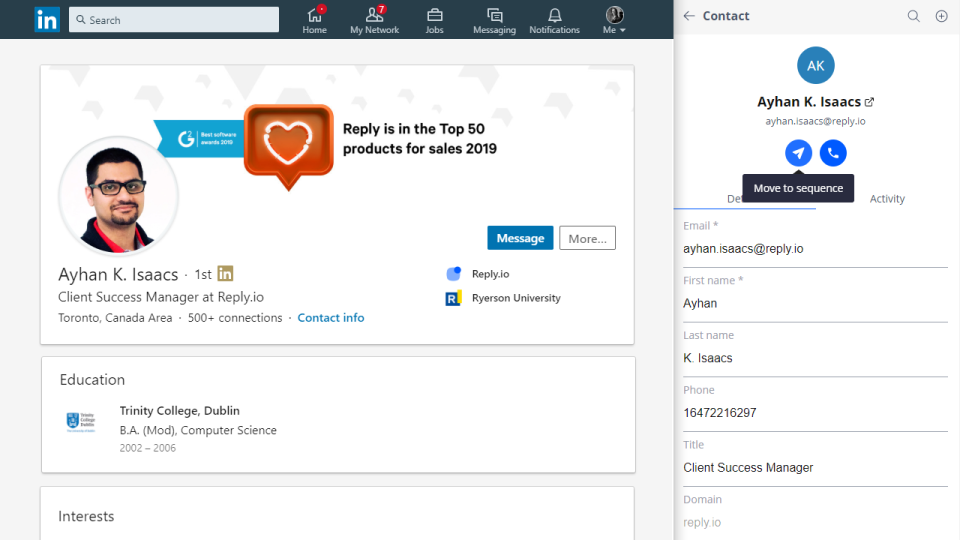The height and width of the screenshot is (540, 960).
Task: Go back from Contact panel
Action: click(689, 16)
